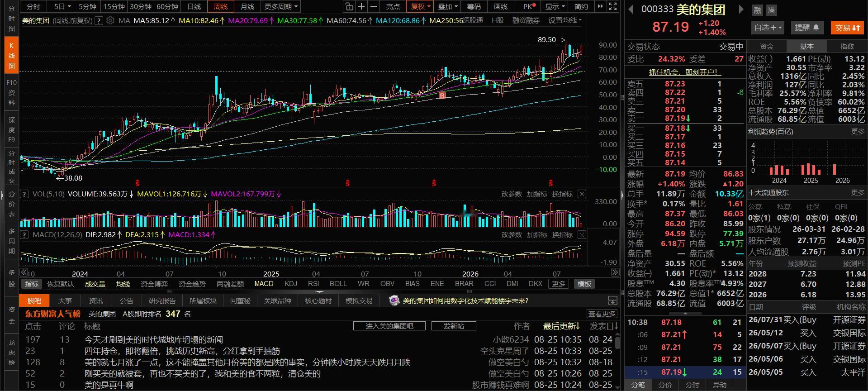This screenshot has width=868, height=391.
Task: Open K线图 view in left sidebar
Action: pyautogui.click(x=12, y=56)
